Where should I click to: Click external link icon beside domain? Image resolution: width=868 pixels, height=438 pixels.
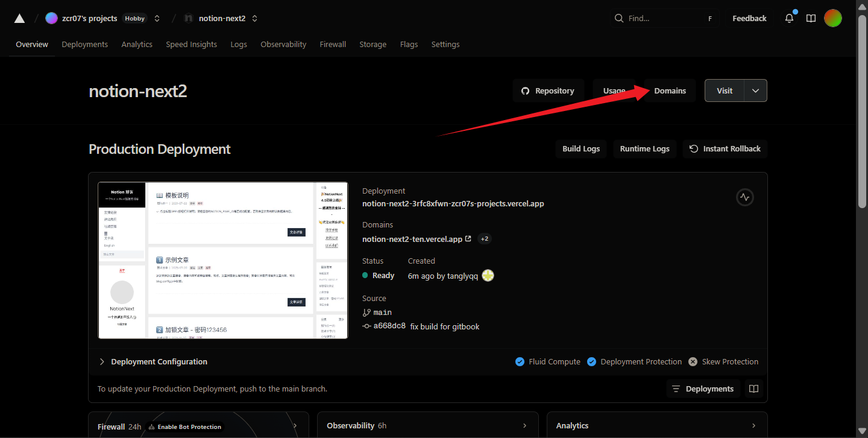[x=468, y=239]
